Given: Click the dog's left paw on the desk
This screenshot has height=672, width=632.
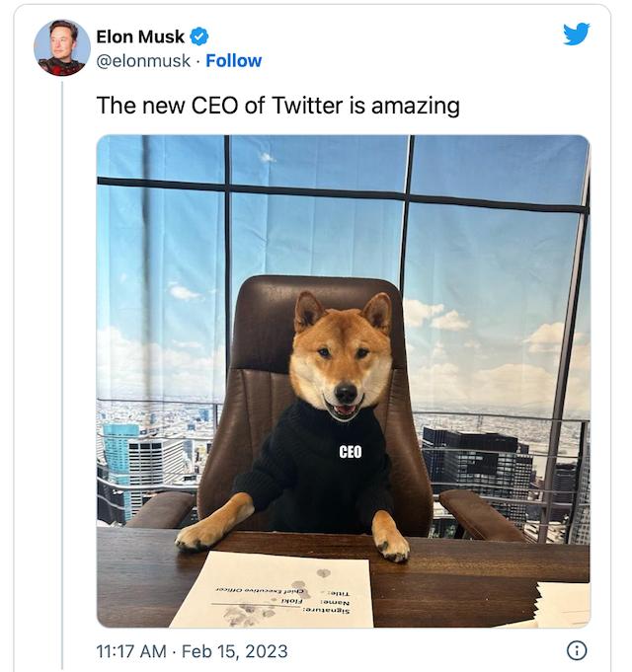Looking at the screenshot, I should coord(198,534).
